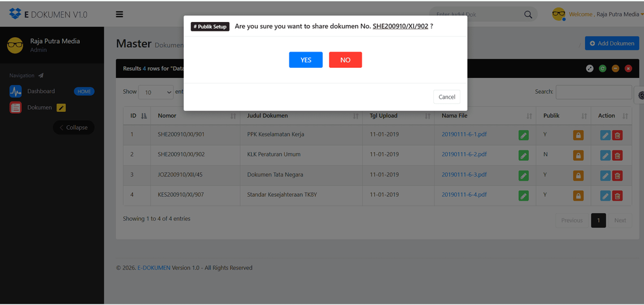The image size is (644, 305).
Task: Delete row Dokumen Tata Negara with red trash
Action: tap(618, 175)
